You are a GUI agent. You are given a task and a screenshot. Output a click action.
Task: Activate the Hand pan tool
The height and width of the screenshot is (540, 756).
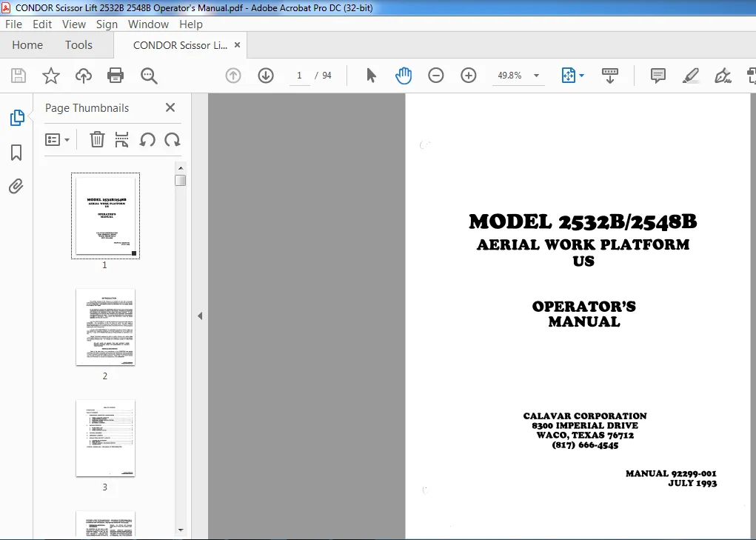tap(403, 76)
